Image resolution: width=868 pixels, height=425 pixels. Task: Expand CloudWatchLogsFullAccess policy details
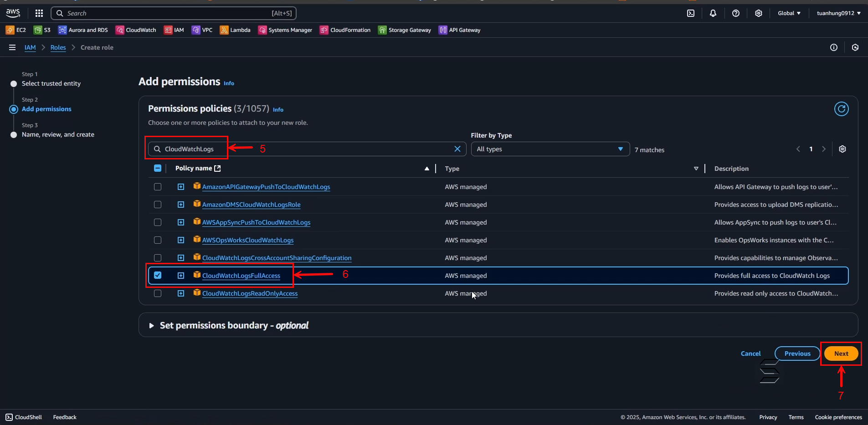tap(181, 276)
